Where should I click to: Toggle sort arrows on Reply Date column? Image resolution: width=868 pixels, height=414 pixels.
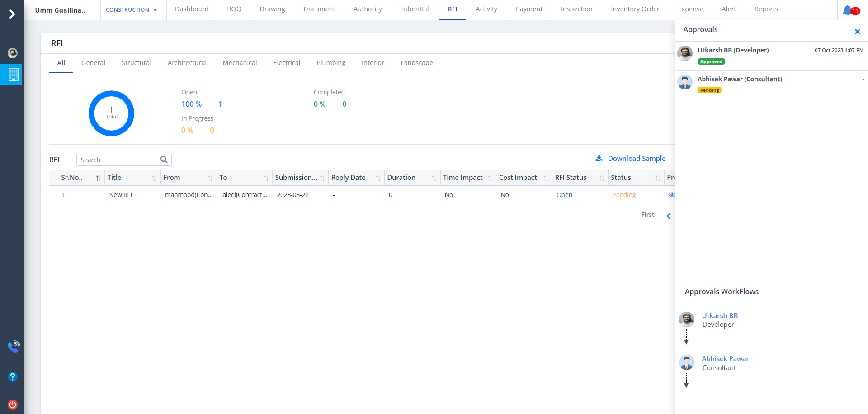click(378, 178)
